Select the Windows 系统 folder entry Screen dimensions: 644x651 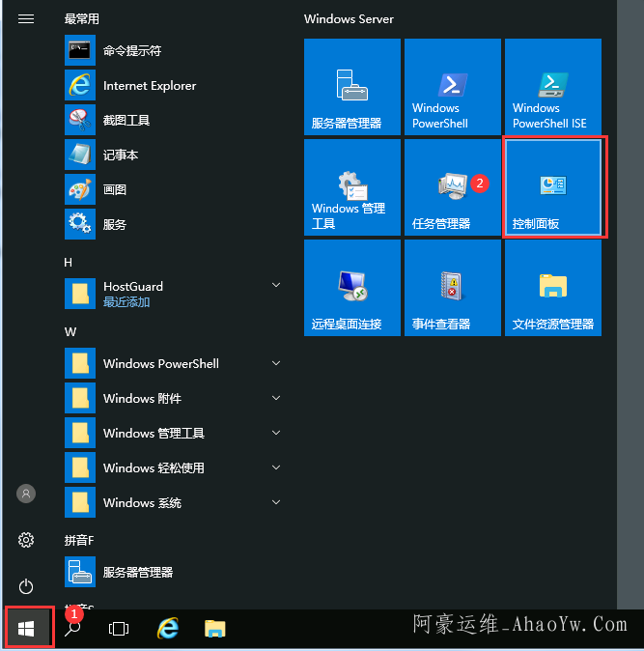point(174,502)
